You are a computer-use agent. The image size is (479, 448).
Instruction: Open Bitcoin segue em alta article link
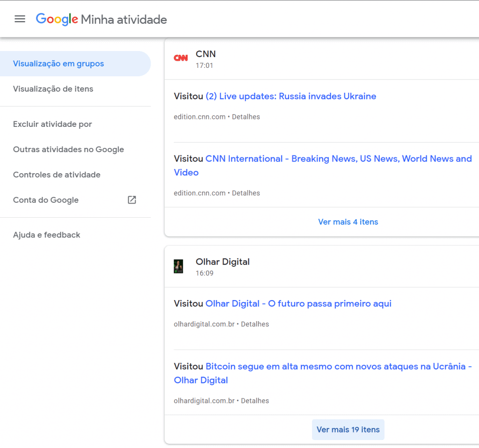tap(323, 373)
